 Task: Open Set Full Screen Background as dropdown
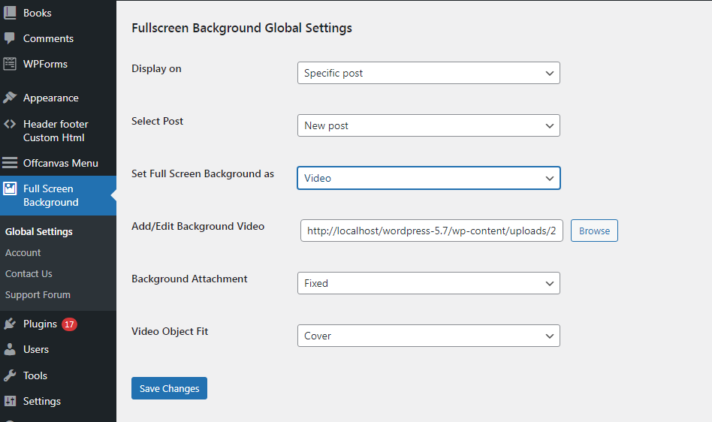(x=428, y=178)
